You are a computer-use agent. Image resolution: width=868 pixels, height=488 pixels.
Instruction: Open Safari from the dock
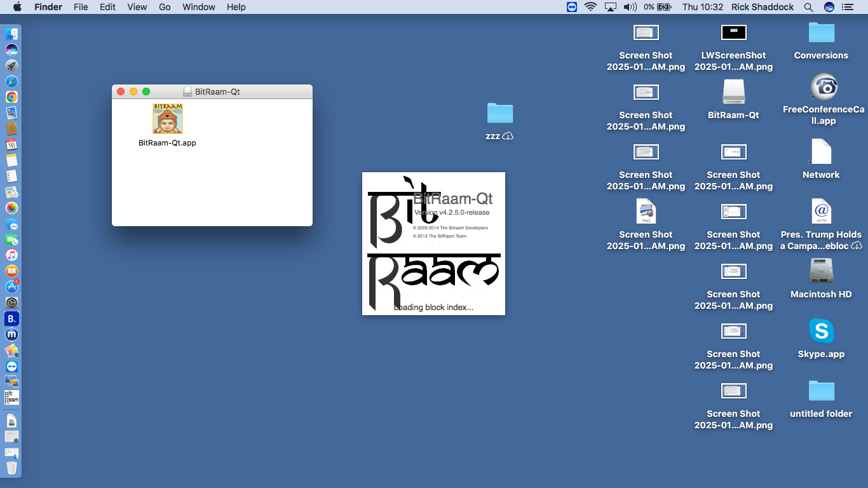[11, 82]
